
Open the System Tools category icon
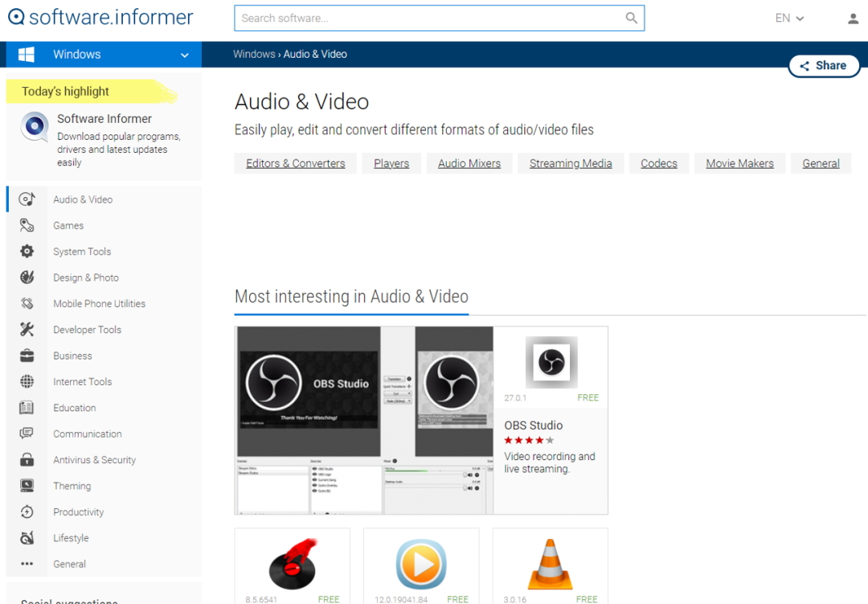[27, 251]
